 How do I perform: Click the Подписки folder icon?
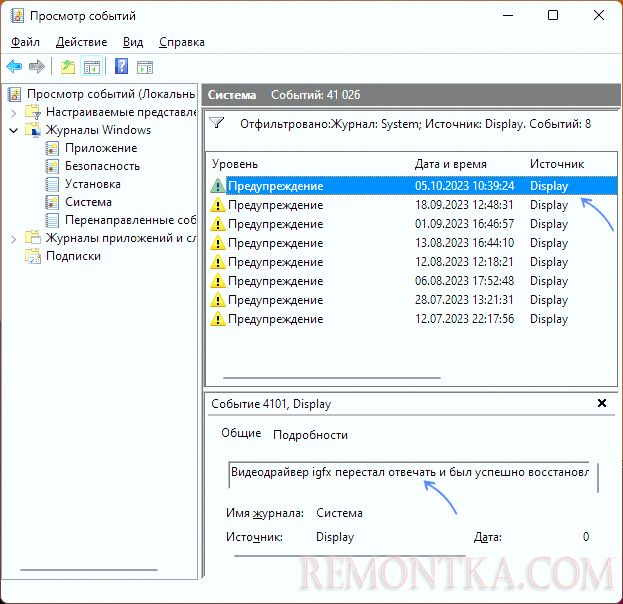tap(33, 256)
